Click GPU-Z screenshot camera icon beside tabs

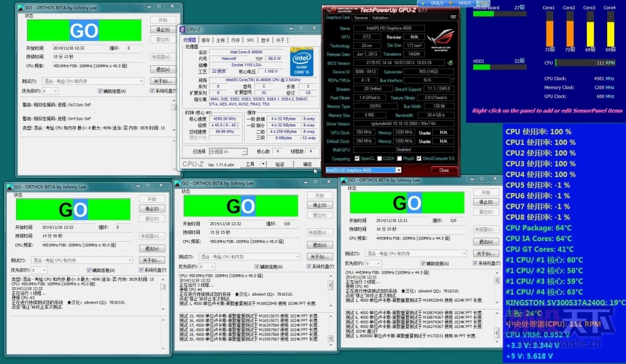pyautogui.click(x=453, y=17)
